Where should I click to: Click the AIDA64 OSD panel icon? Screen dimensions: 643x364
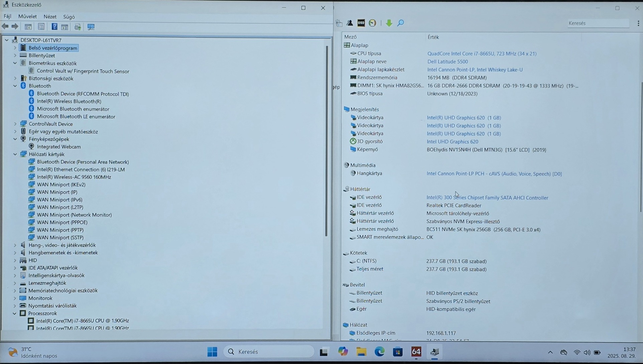[361, 23]
